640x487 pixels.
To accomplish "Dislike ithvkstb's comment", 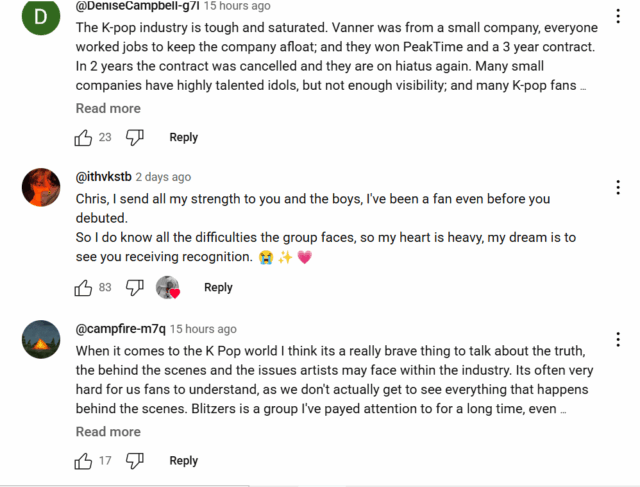I will pos(135,287).
